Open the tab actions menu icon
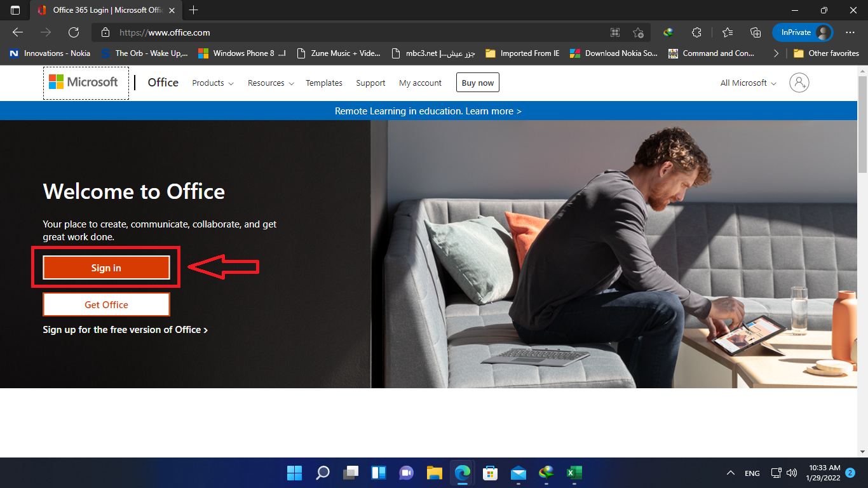The width and height of the screenshot is (868, 488). coord(15,10)
